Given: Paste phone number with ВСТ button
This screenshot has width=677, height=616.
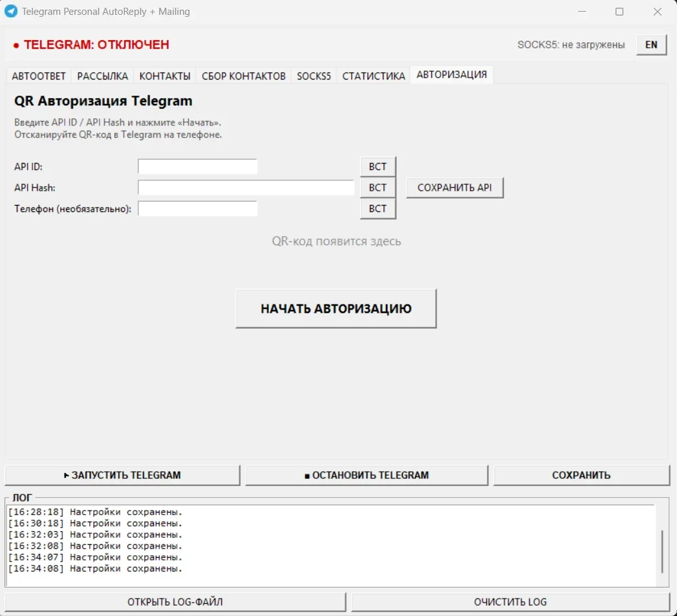Looking at the screenshot, I should pyautogui.click(x=378, y=209).
